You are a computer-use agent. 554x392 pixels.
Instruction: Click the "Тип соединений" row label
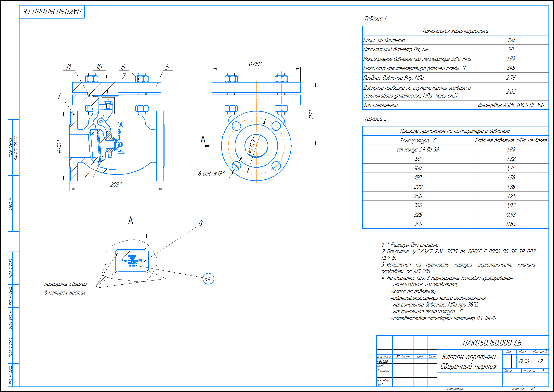coord(380,105)
